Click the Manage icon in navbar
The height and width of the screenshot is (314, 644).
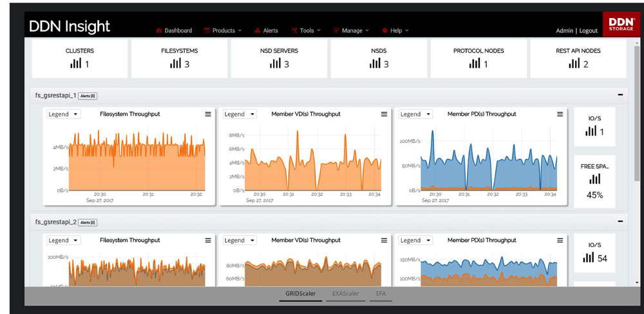coord(336,30)
